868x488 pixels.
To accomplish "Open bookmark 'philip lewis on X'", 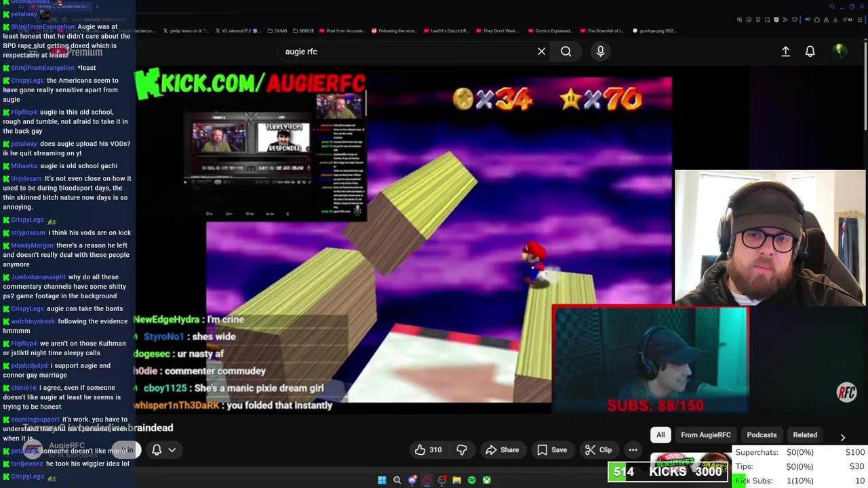I will click(x=186, y=30).
